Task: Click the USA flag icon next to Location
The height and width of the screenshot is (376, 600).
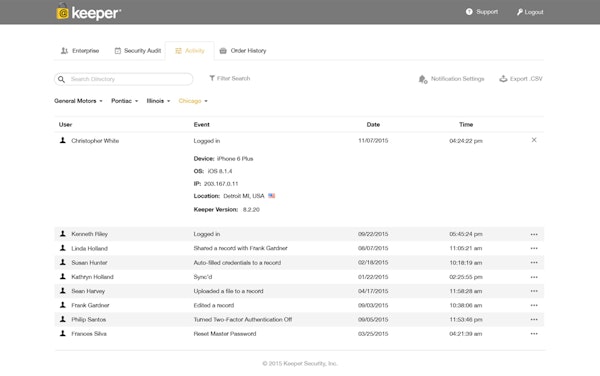Action: click(x=272, y=195)
